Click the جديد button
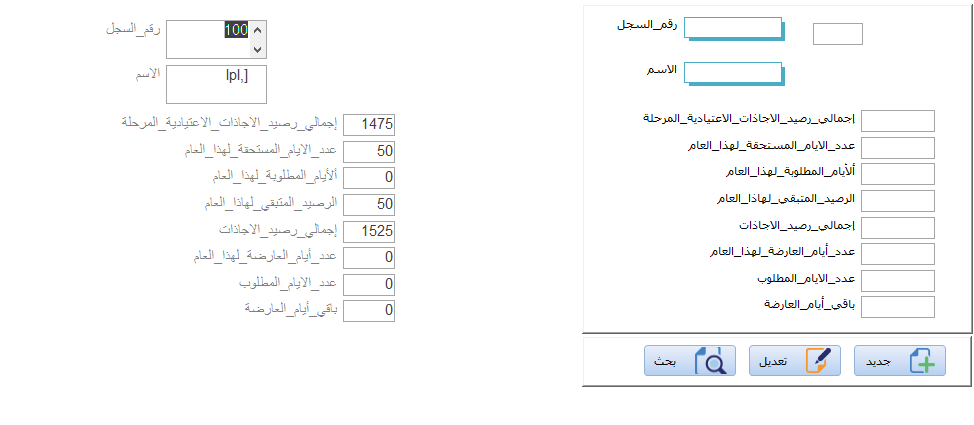The height and width of the screenshot is (425, 974). [x=900, y=360]
